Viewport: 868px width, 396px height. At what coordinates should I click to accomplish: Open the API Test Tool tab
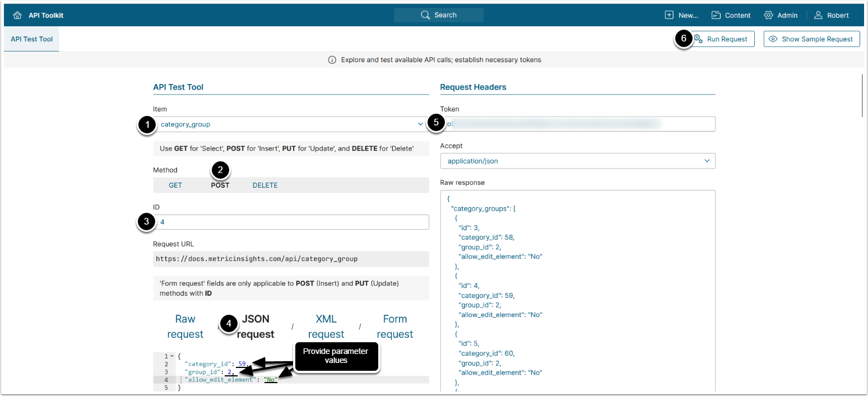31,39
